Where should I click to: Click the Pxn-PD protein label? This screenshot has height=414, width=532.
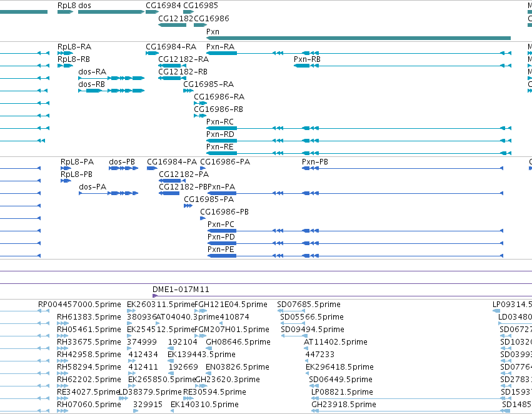click(x=221, y=237)
